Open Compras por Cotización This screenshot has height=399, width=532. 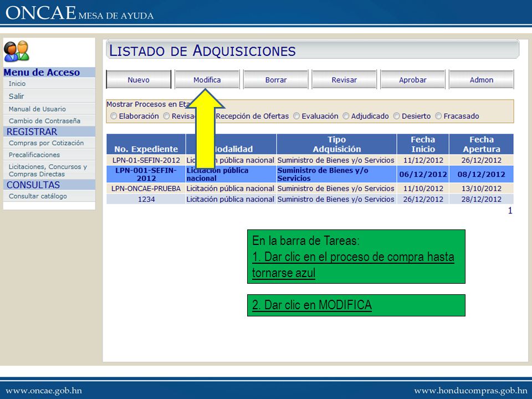(x=46, y=143)
